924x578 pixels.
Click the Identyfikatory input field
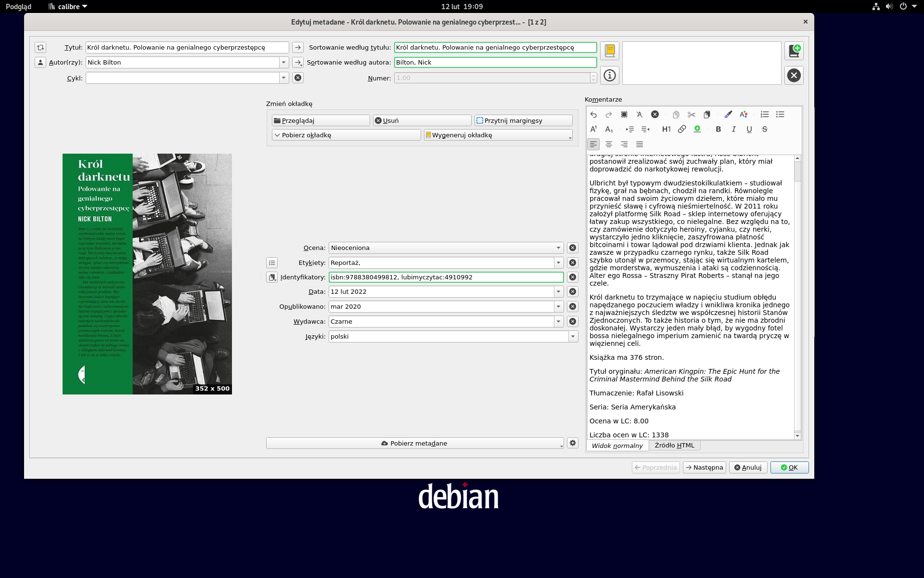446,277
